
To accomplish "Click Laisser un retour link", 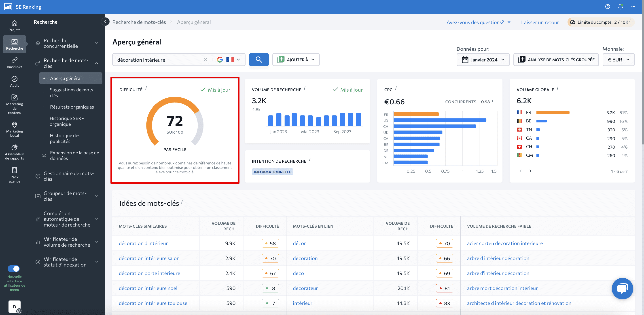I will [x=540, y=22].
